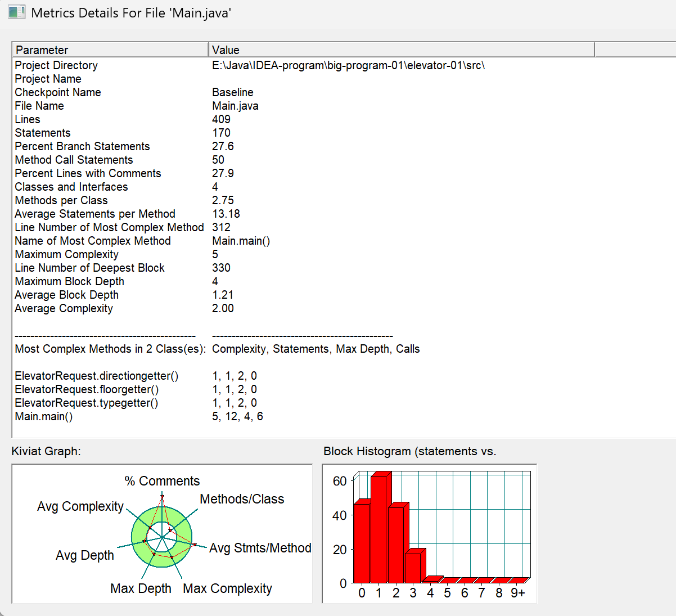676x616 pixels.
Task: Select Main.main() in the complex methods list
Action: [43, 416]
